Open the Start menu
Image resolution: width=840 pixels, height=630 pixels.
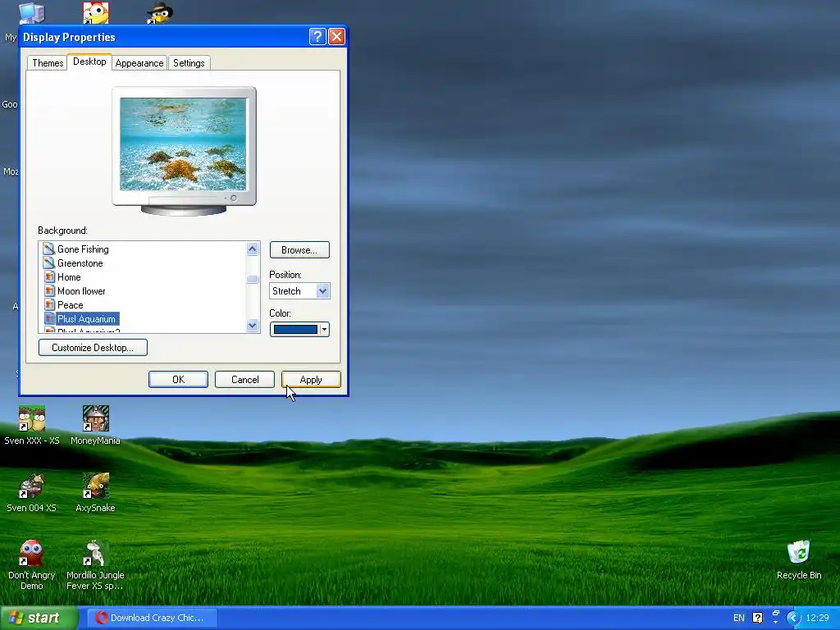pos(39,618)
